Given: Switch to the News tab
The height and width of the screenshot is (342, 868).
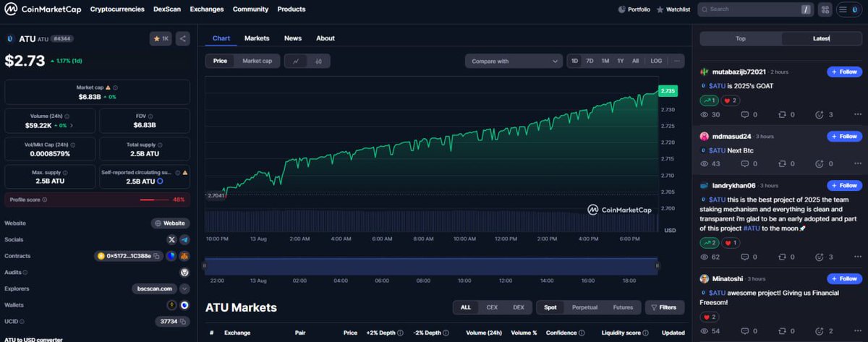Looking at the screenshot, I should [293, 38].
